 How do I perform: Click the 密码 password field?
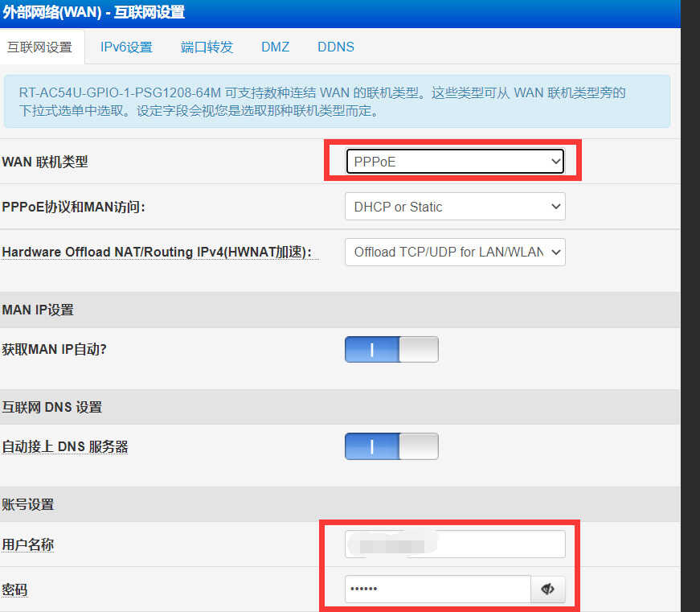pos(438,589)
